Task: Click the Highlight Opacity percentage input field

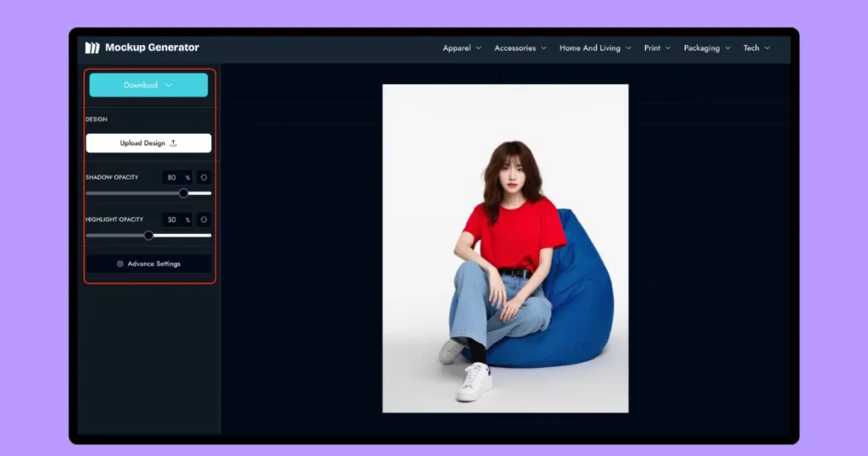Action: tap(173, 220)
